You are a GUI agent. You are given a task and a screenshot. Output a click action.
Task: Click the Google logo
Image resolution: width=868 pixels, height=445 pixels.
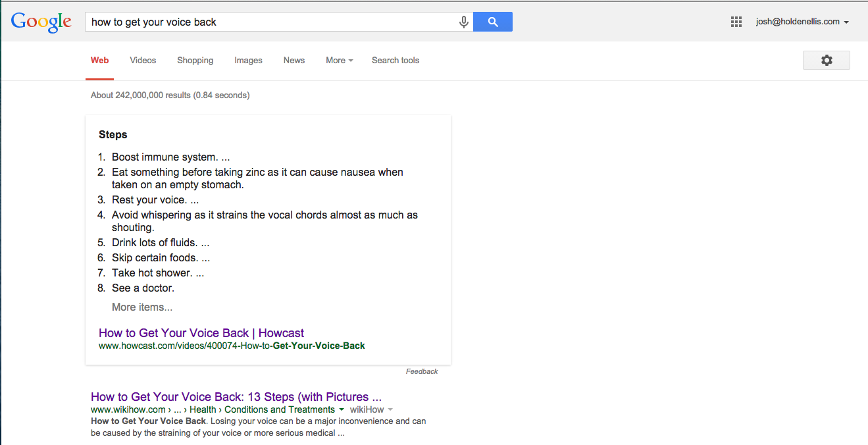(x=41, y=22)
